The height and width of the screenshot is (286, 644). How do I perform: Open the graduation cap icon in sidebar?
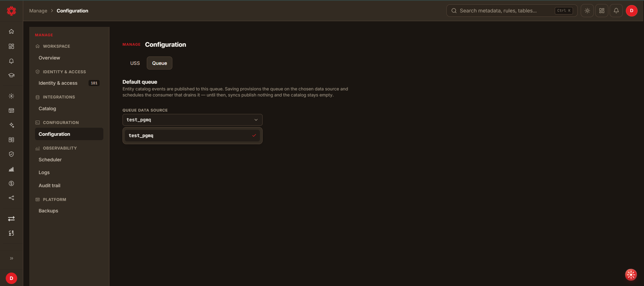(x=11, y=75)
